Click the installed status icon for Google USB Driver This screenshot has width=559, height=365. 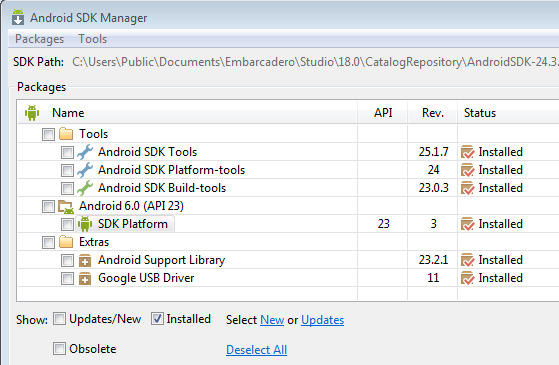(467, 278)
